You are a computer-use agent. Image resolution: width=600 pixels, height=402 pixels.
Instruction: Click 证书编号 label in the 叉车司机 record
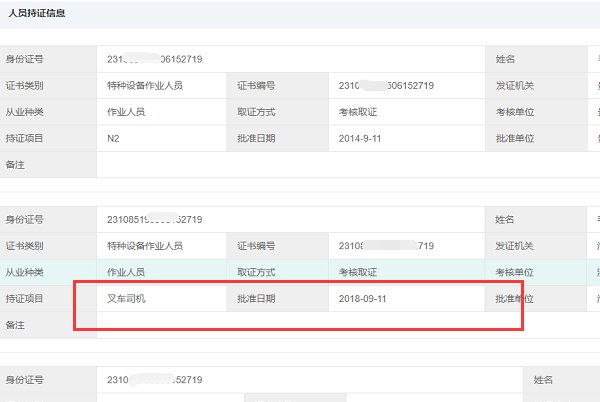point(256,246)
